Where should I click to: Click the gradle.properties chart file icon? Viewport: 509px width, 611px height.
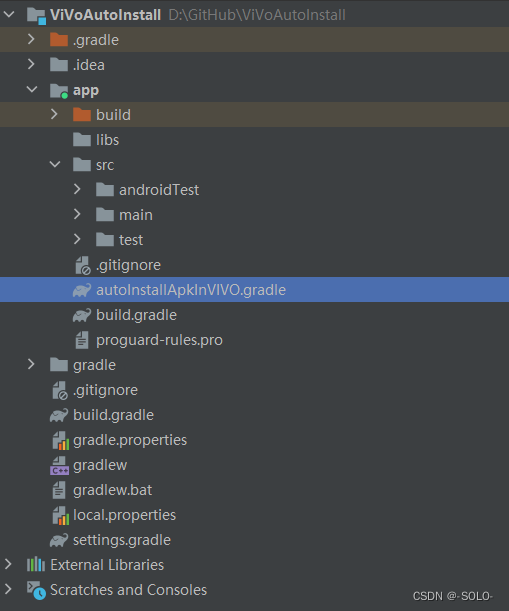(x=60, y=440)
